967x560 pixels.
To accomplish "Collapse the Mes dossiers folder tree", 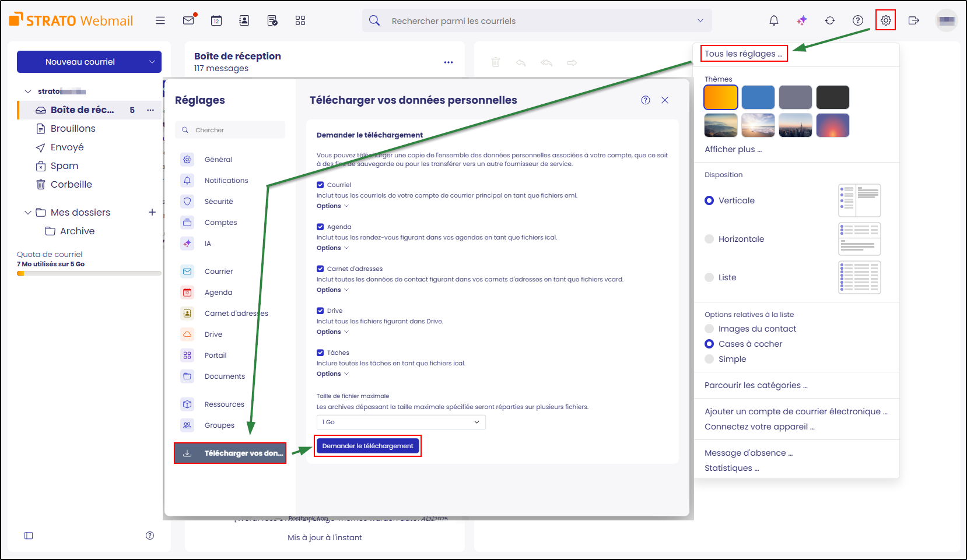I will [x=28, y=212].
